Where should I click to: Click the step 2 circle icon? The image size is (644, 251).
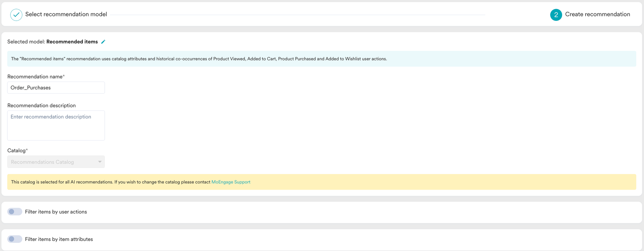[556, 15]
